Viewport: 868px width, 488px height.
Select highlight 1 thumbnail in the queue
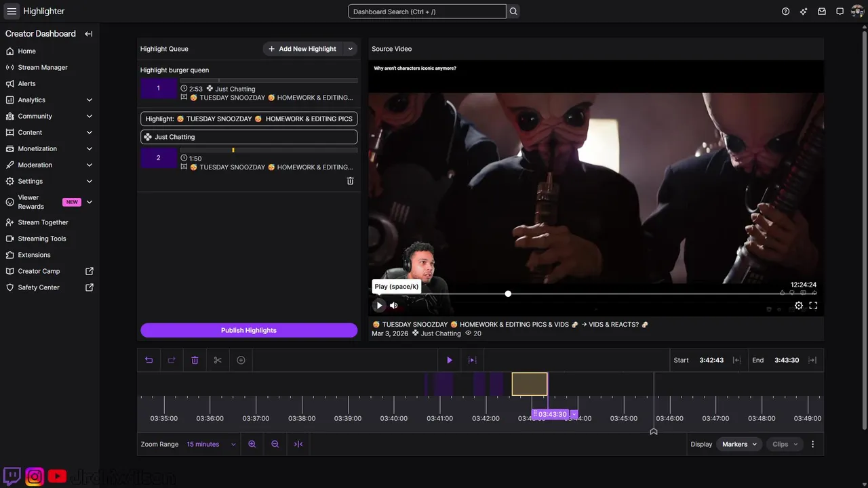click(x=159, y=88)
